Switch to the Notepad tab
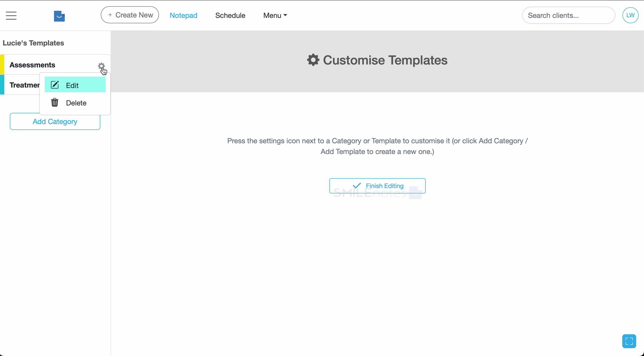Image resolution: width=644 pixels, height=356 pixels. [x=183, y=15]
